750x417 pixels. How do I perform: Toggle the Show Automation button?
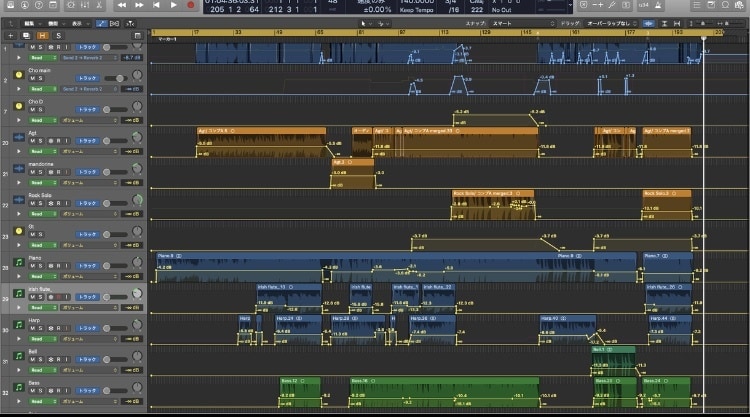(x=101, y=23)
